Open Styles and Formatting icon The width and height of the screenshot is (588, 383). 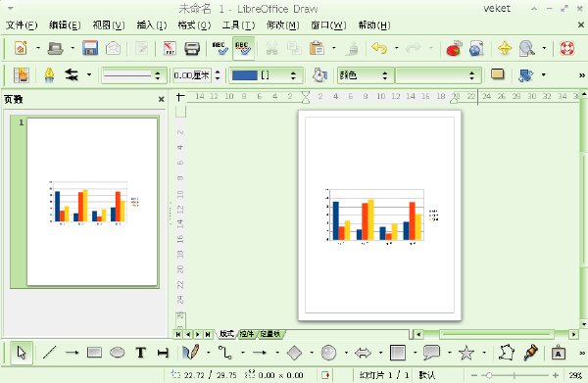click(x=21, y=75)
